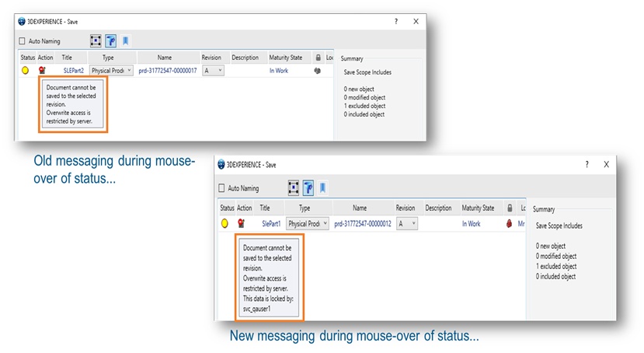Click Type column header in bottom dialog
This screenshot has height=353, width=644.
pos(305,208)
